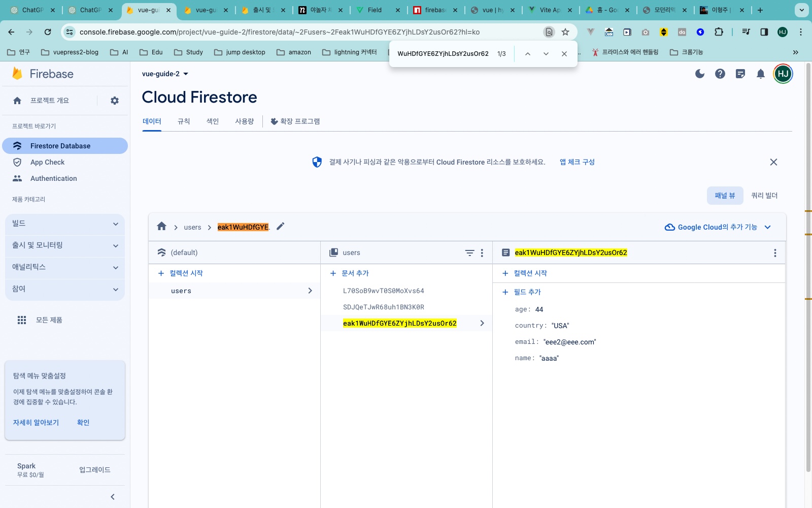The height and width of the screenshot is (508, 812).
Task: Open the HJ account avatar in Firebase header
Action: 783,74
